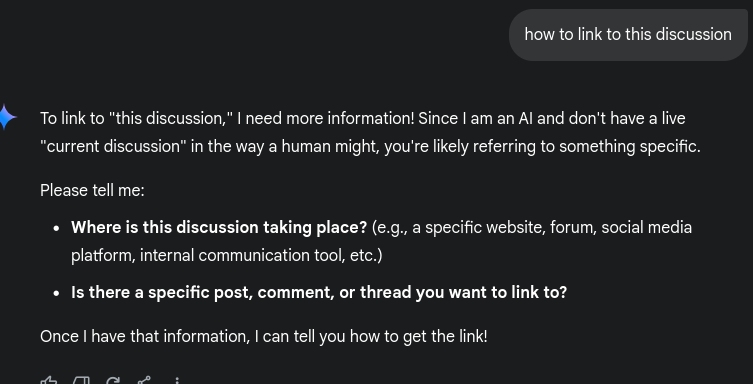
Task: Click bold 'Is there a specific post' question
Action: [x=319, y=292]
